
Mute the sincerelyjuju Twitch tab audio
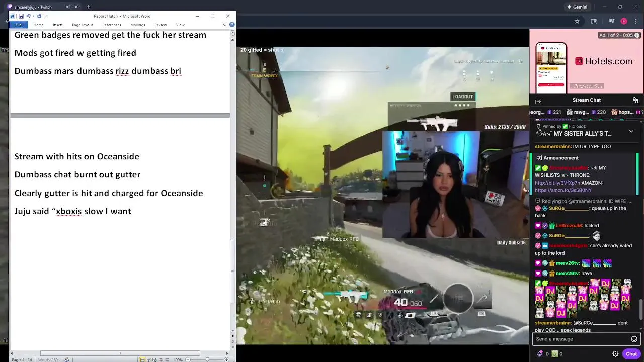68,7
